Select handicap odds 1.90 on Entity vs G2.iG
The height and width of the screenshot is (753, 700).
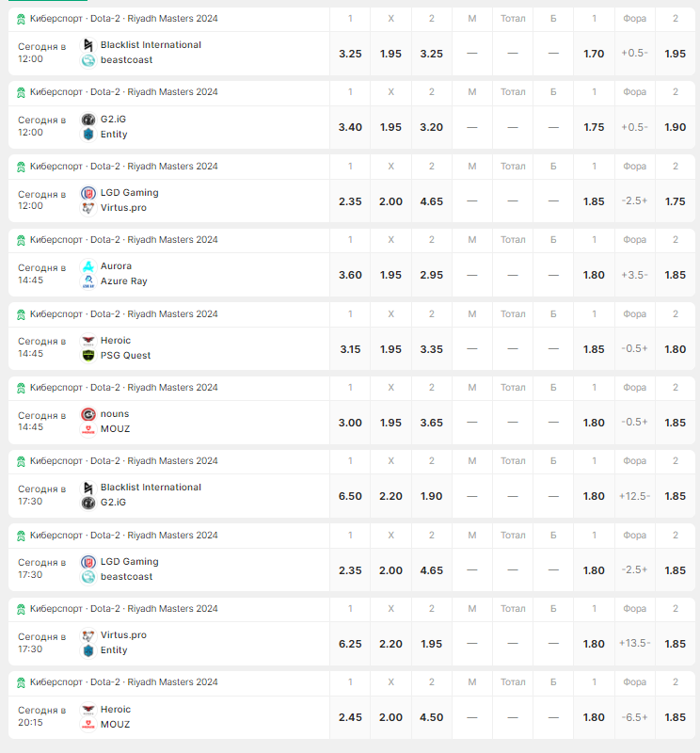tap(676, 127)
